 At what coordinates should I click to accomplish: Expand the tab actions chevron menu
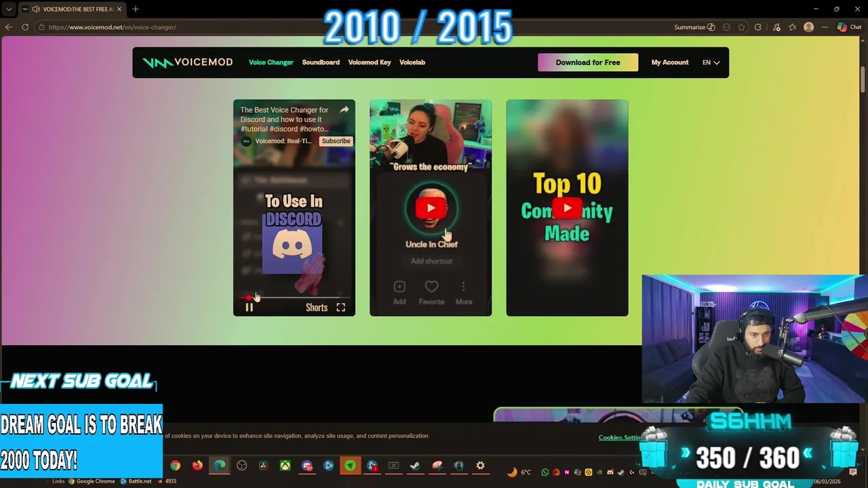(x=9, y=9)
